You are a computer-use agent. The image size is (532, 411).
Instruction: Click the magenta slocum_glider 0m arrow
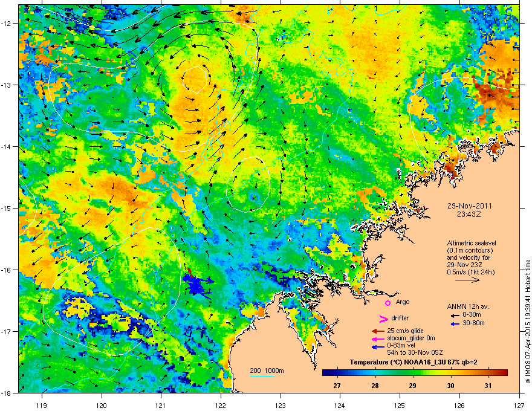378,338
